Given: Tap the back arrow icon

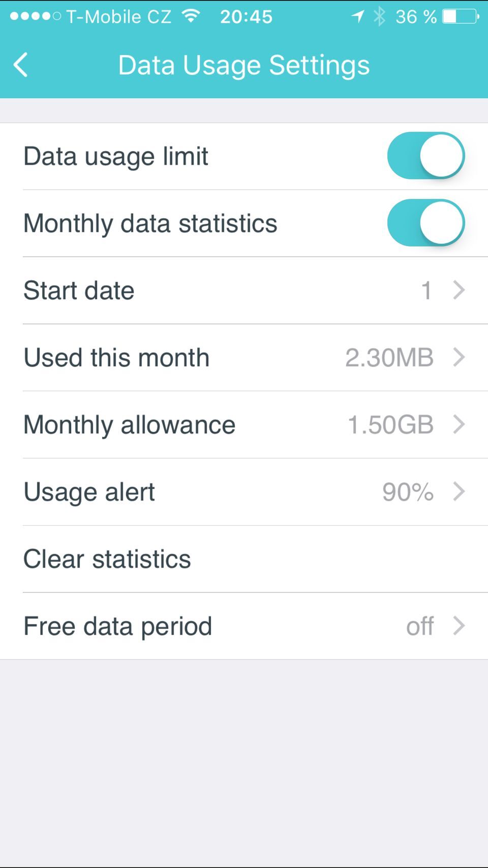Looking at the screenshot, I should tap(21, 65).
